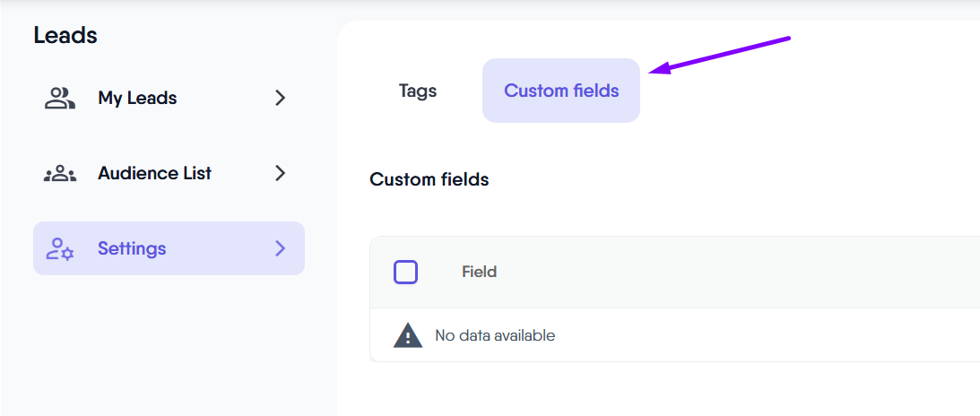
Task: Expand the Settings chevron arrow
Action: (x=280, y=248)
